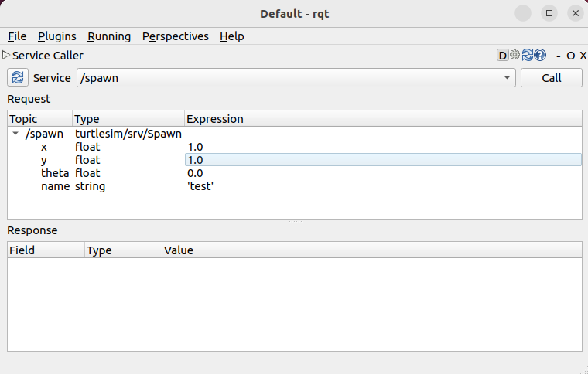Open the Perspectives menu
The image size is (588, 374).
click(x=175, y=36)
